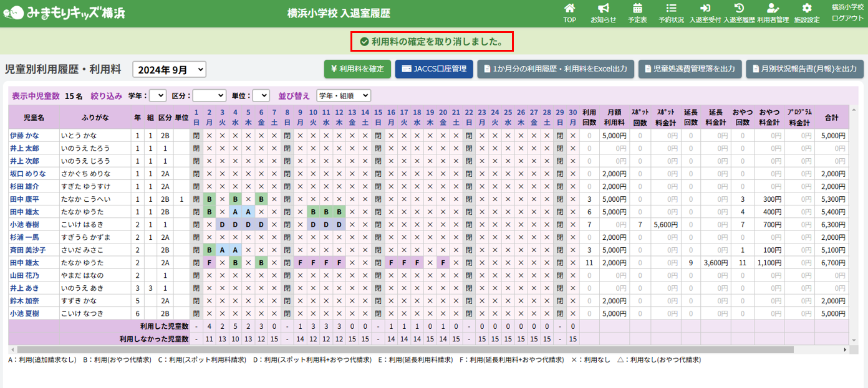Open the 単位 filter dropdown

point(261,95)
